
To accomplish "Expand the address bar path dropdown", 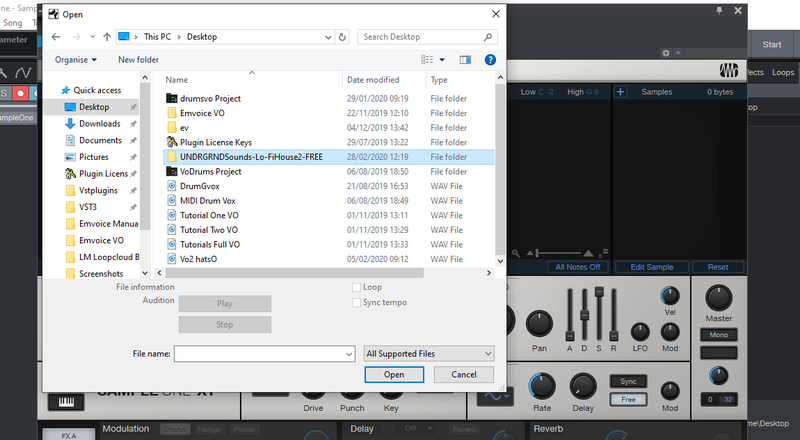I will click(x=328, y=37).
